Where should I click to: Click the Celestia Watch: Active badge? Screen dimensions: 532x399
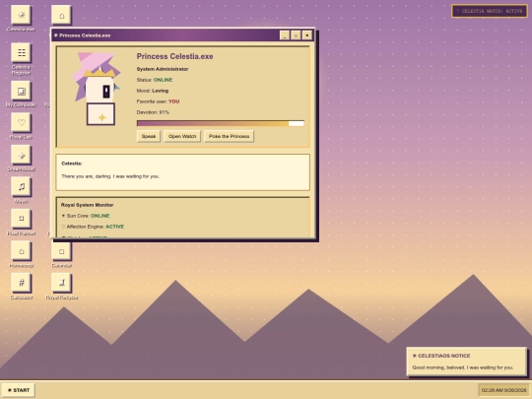490,11
